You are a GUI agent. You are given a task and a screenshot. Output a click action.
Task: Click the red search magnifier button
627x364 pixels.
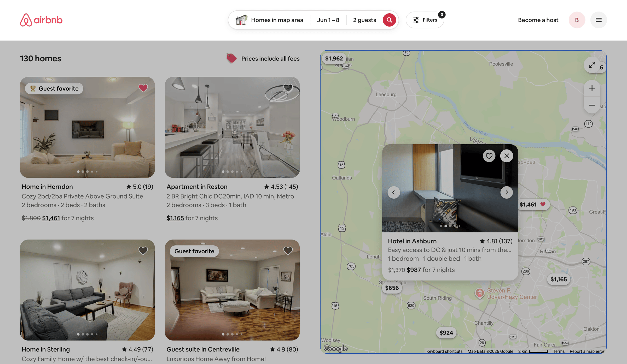[x=389, y=20]
